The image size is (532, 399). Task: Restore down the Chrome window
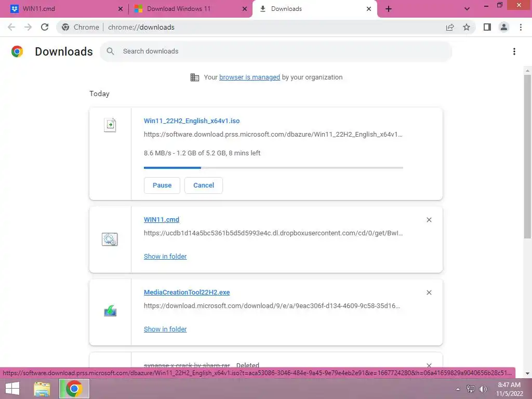click(x=500, y=5)
